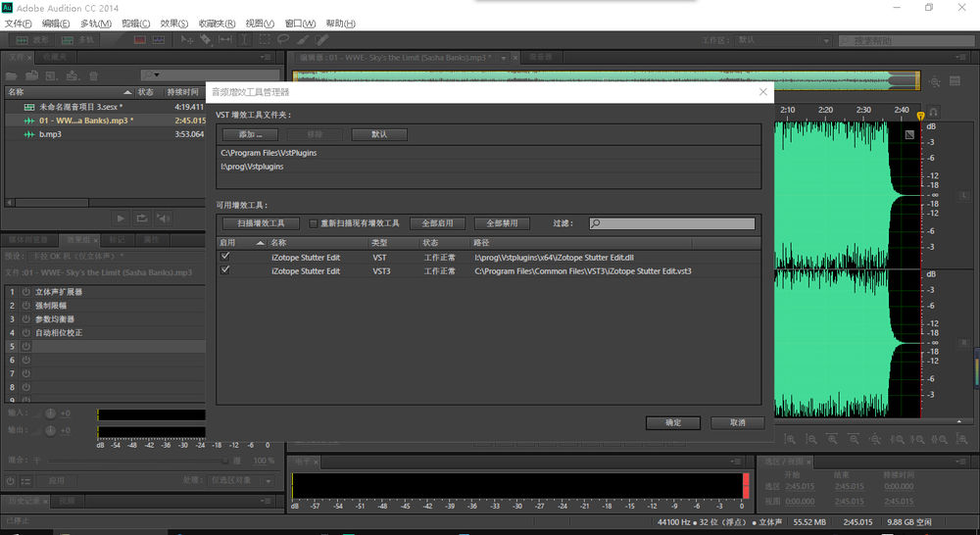The width and height of the screenshot is (980, 535).
Task: Select 01 - WW...a Banks).mp3 file
Action: pyautogui.click(x=105, y=121)
